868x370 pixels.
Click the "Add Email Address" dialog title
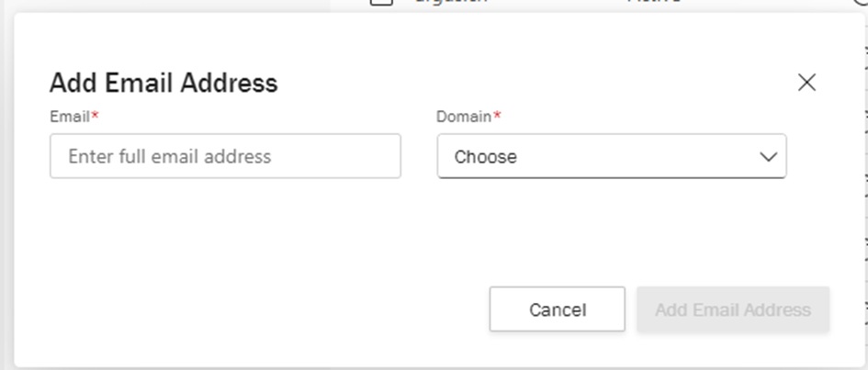(x=163, y=84)
